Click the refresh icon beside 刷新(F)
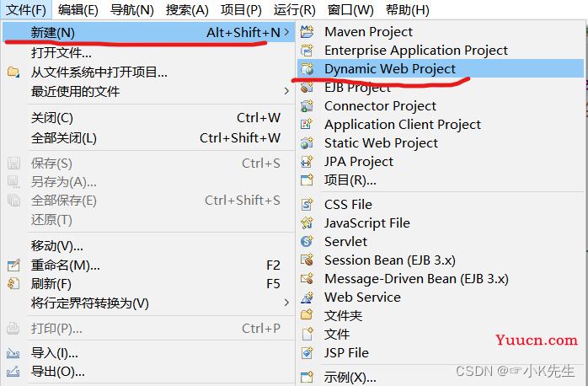The image size is (588, 386). [x=13, y=284]
